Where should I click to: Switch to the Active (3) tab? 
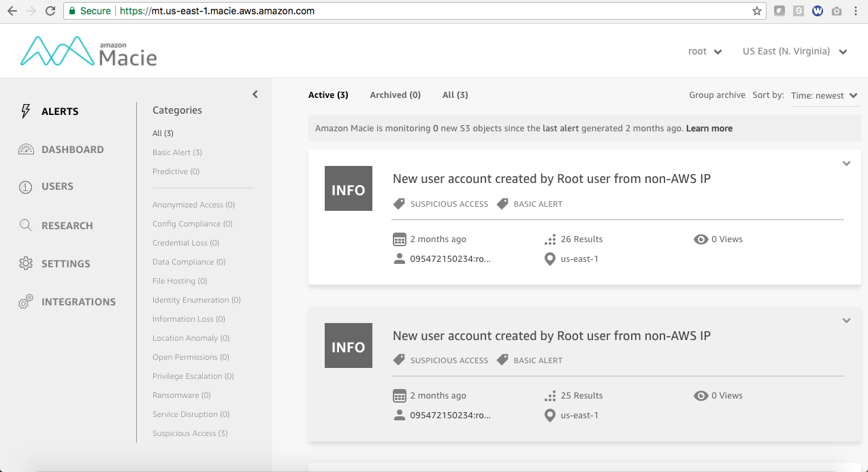pyautogui.click(x=328, y=95)
